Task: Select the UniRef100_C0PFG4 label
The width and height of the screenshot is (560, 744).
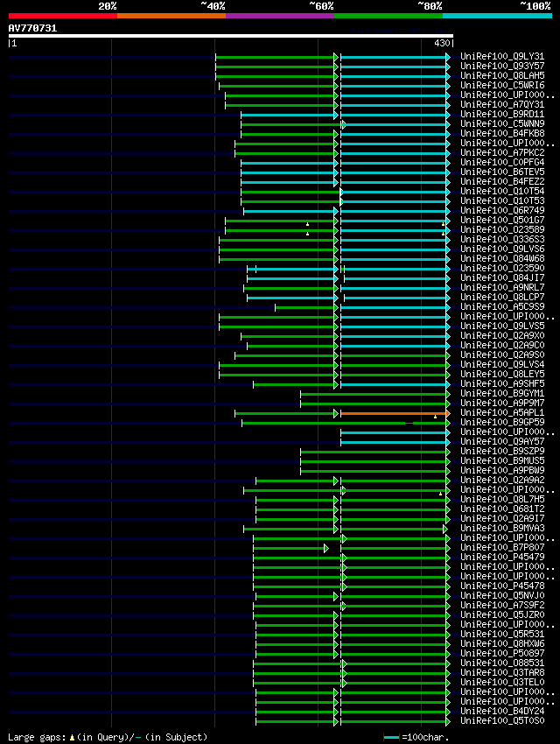Action: 502,162
